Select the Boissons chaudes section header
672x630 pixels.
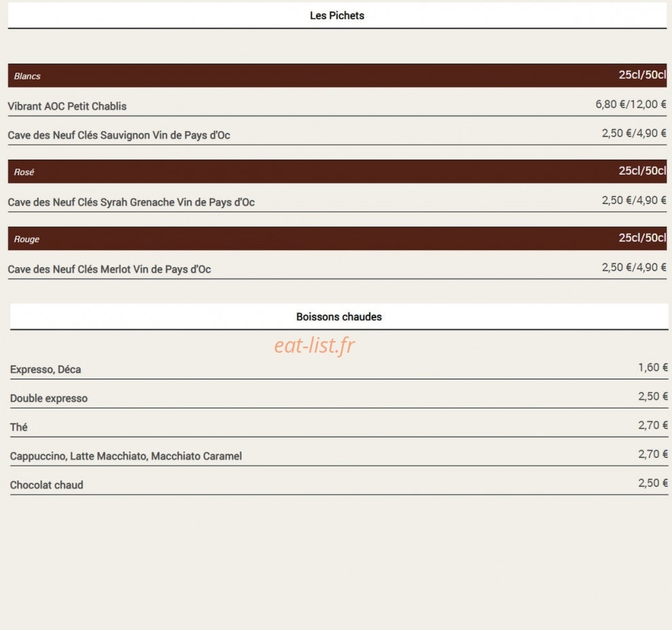pyautogui.click(x=338, y=317)
